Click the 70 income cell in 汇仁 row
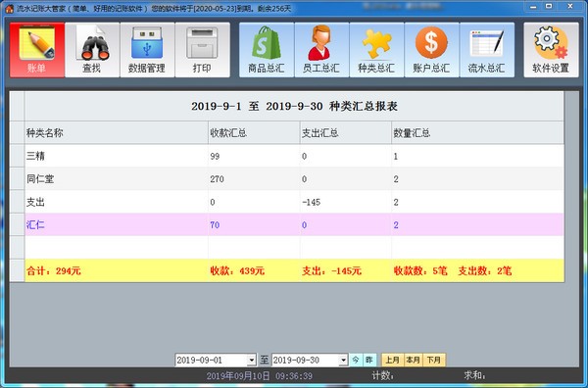This screenshot has height=388, width=588. click(x=254, y=225)
